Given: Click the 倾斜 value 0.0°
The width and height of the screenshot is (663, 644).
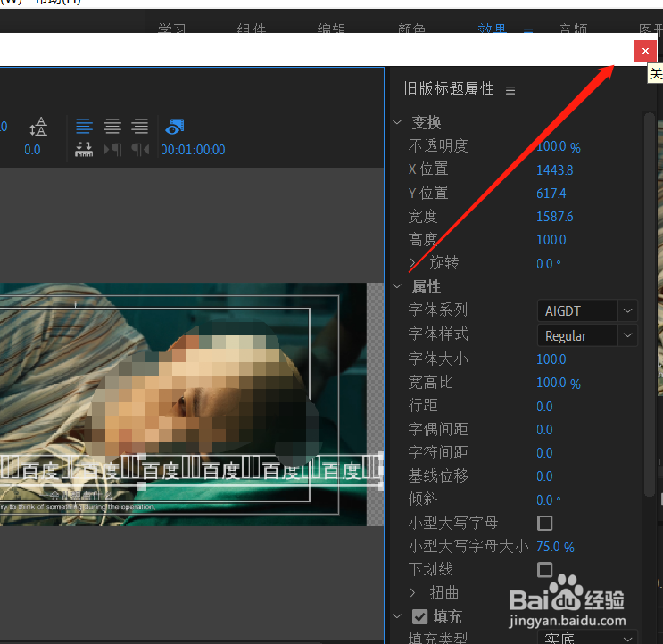Looking at the screenshot, I should tap(549, 500).
